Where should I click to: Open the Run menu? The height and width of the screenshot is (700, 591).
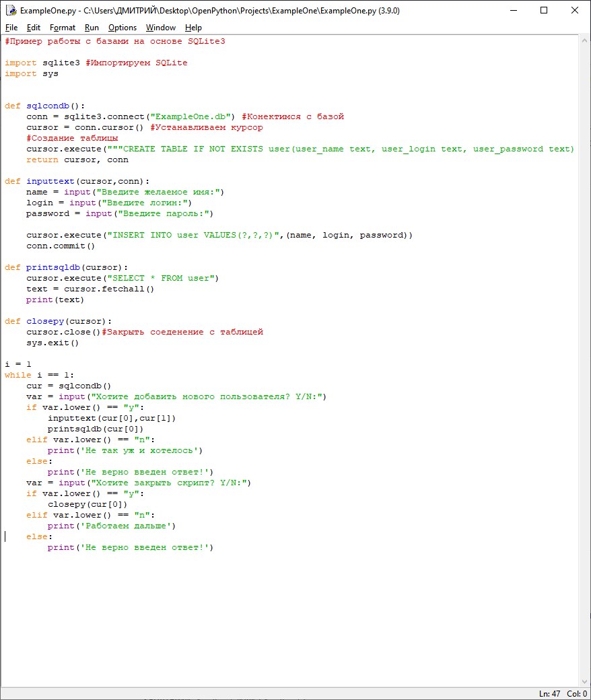pos(92,28)
